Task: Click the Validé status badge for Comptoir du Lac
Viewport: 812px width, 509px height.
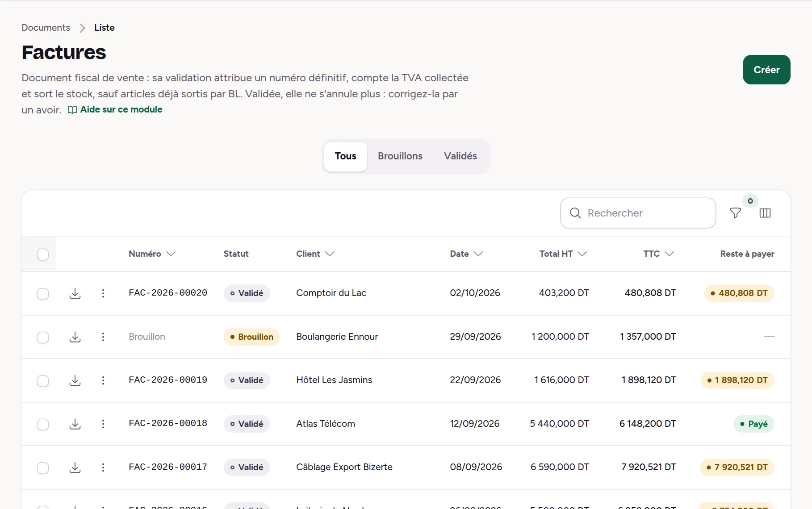Action: pos(247,293)
